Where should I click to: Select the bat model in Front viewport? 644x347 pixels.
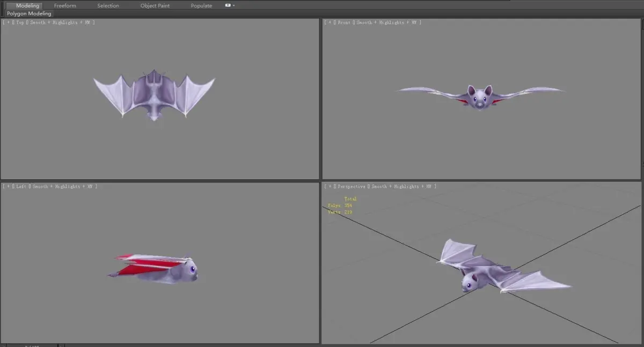coord(479,97)
